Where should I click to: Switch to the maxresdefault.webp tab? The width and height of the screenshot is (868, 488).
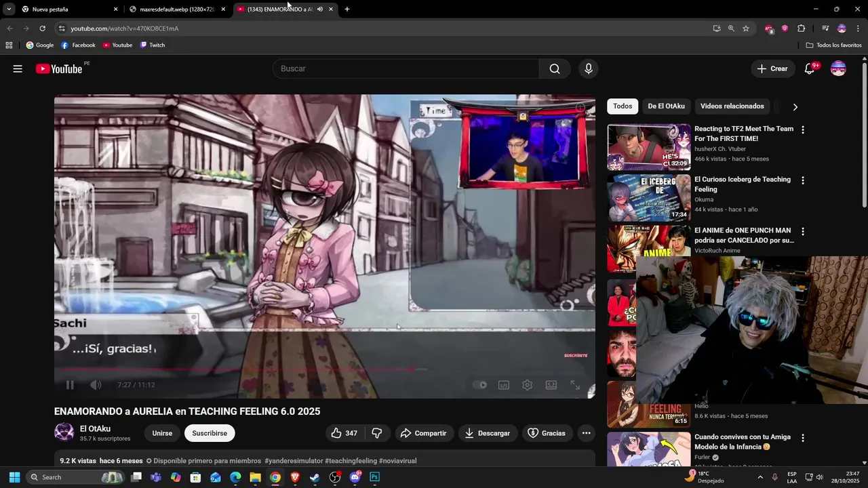pyautogui.click(x=178, y=9)
